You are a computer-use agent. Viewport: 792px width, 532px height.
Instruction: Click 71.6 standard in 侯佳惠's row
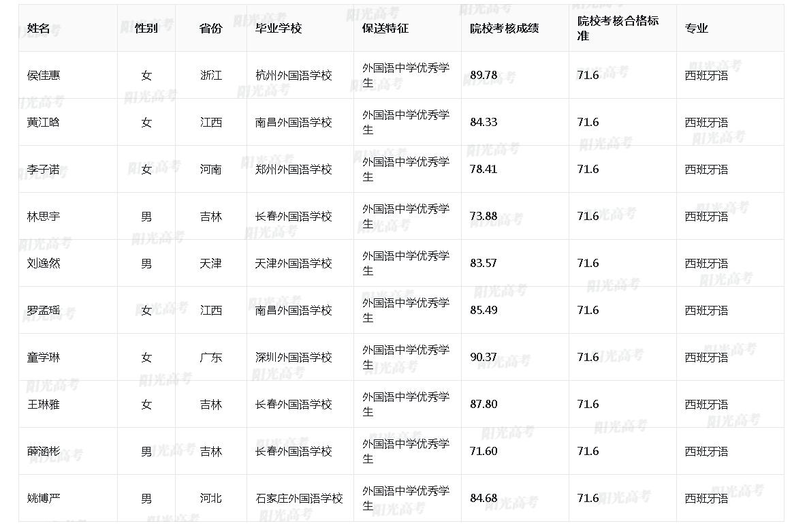point(588,76)
